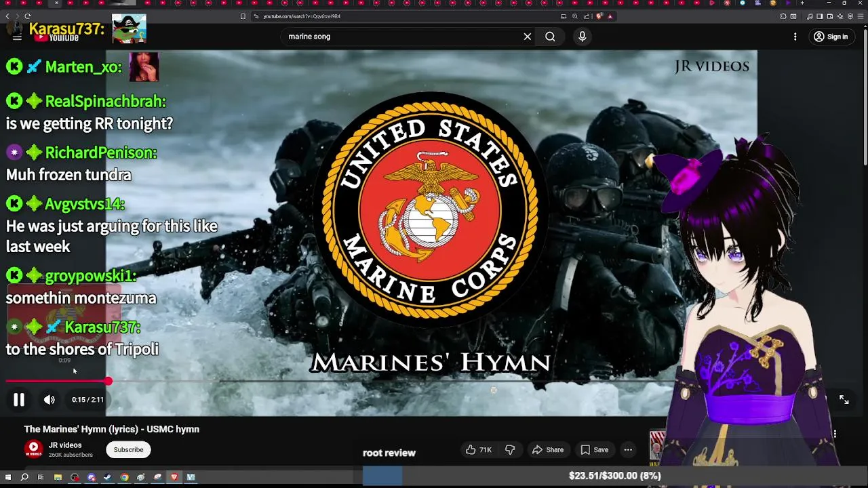Click the pirate frog emote image

click(129, 28)
